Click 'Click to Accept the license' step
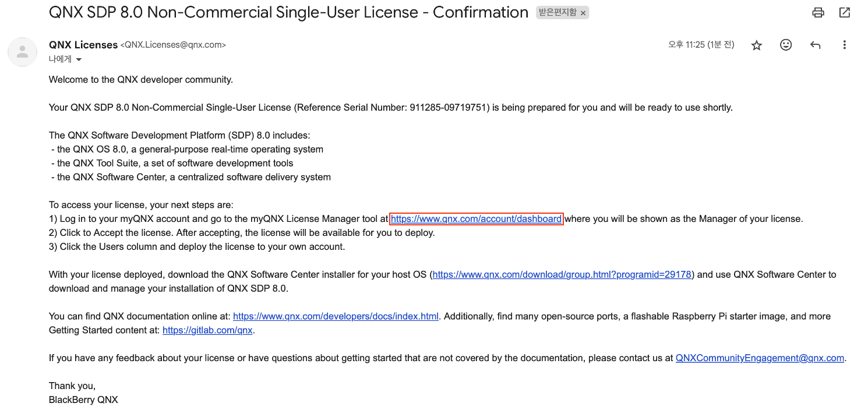868x410 pixels. 242,233
